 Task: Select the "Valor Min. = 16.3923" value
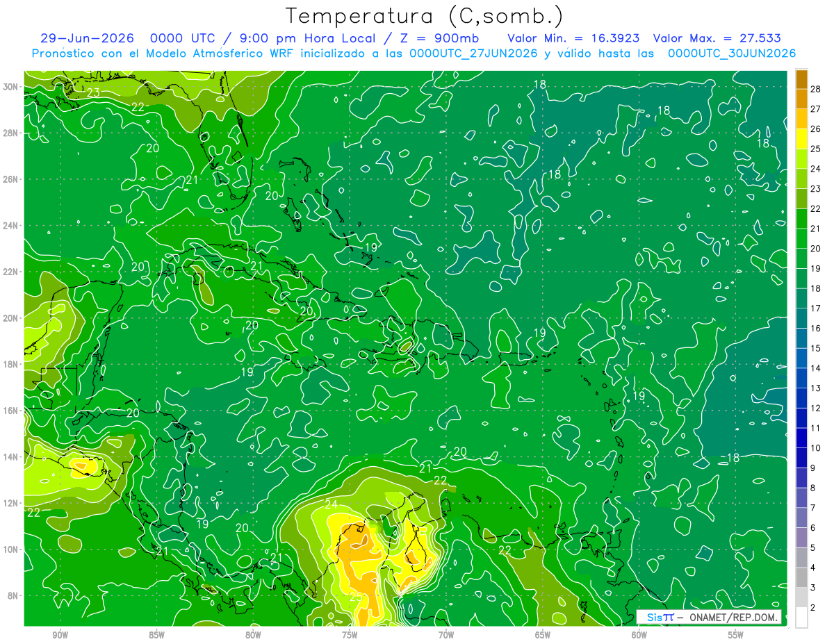[x=574, y=38]
